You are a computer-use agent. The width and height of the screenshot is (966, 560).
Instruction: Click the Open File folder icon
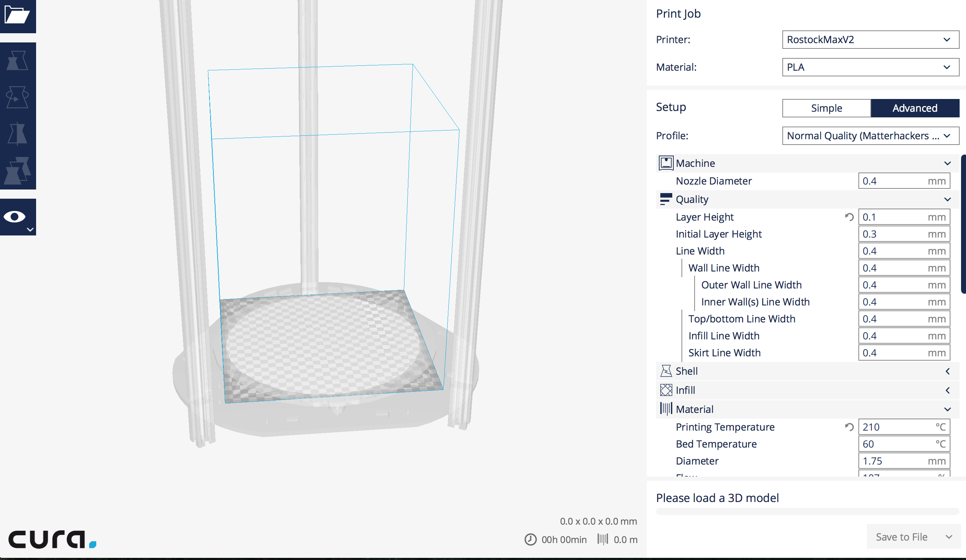[17, 15]
